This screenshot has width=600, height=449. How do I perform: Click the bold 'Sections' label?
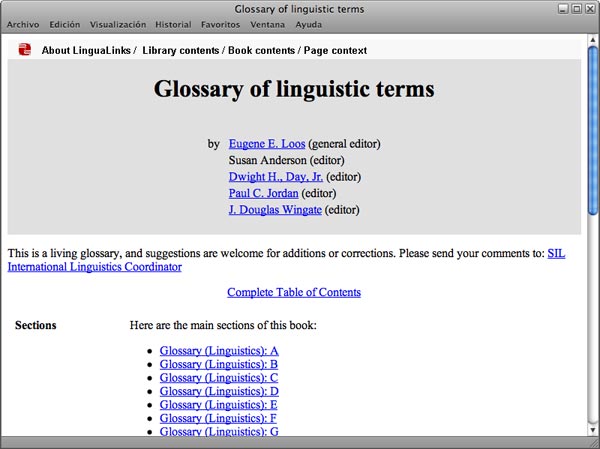coord(36,325)
